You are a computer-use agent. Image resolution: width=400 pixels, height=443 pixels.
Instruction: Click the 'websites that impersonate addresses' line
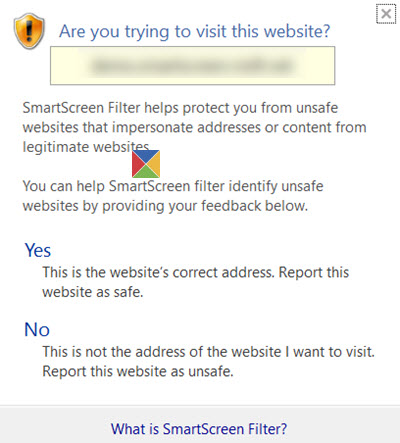(195, 128)
